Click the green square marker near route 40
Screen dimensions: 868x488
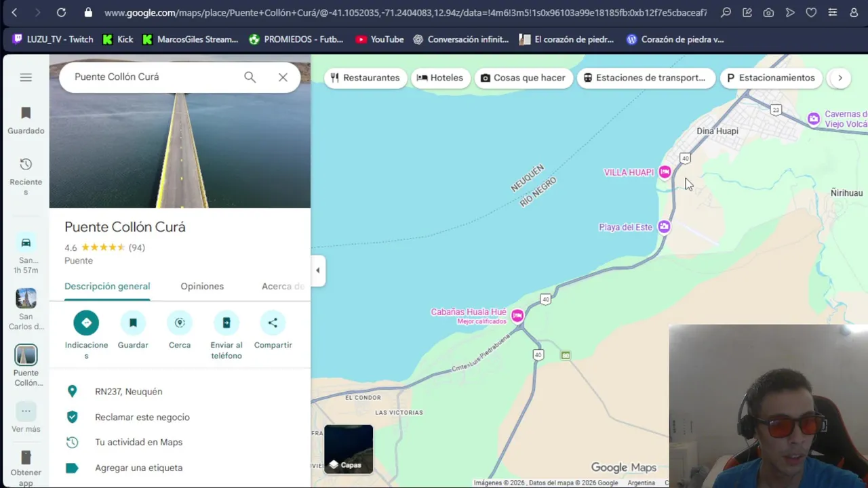point(566,355)
